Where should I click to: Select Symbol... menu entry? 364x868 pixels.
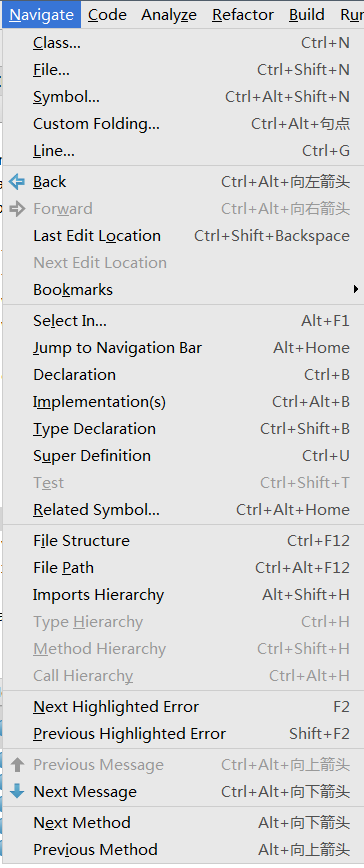pos(182,97)
